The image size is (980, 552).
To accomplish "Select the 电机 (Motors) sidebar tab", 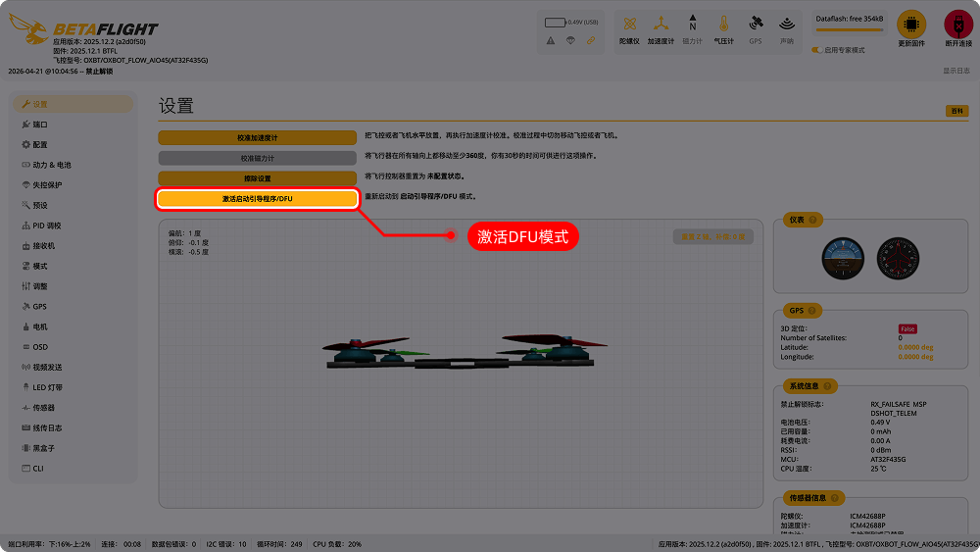I will [x=40, y=326].
